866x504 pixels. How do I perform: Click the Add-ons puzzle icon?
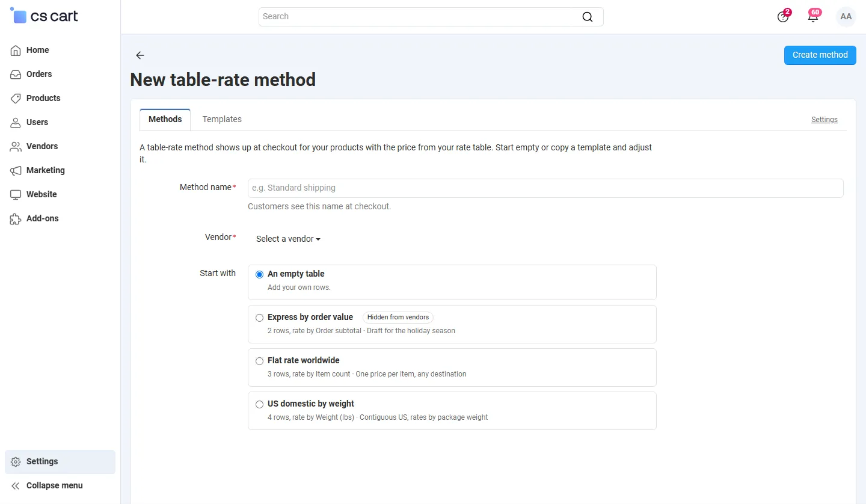pos(16,219)
